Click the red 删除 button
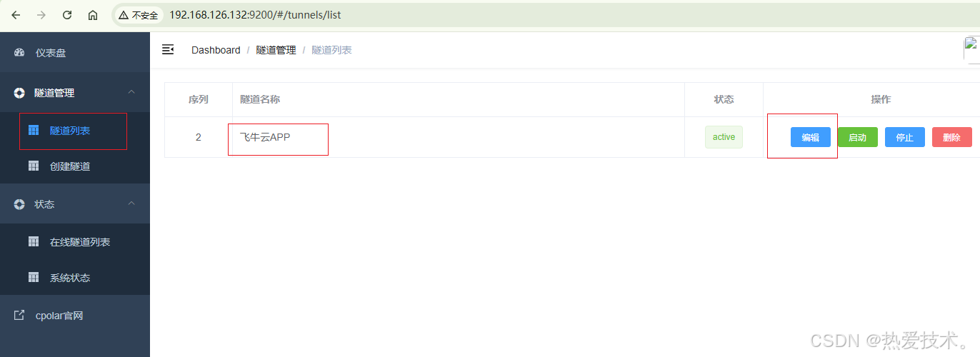Screen dimensions: 980x357 click(952, 137)
